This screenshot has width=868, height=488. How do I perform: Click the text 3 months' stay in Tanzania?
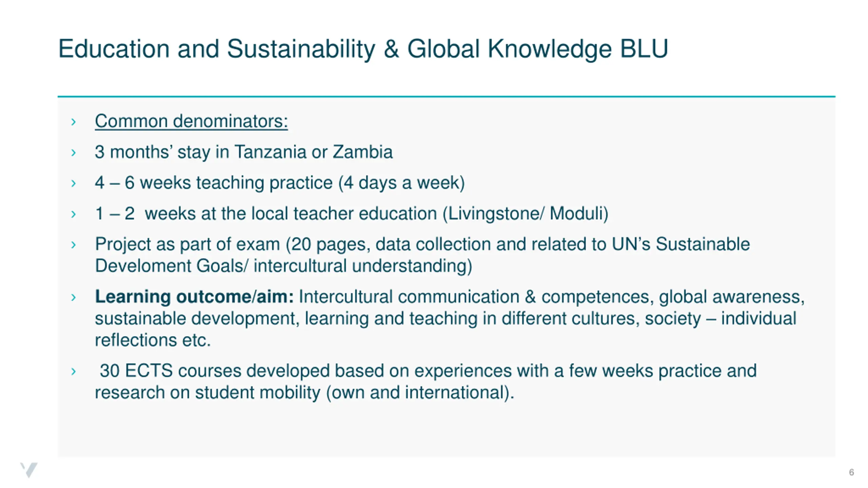[x=244, y=152]
